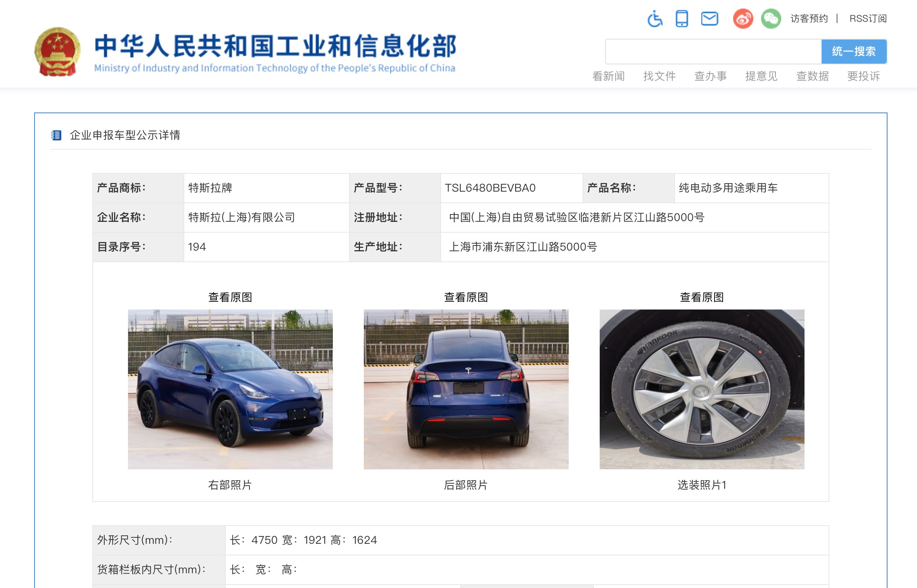Open the rear view Tesla photo thumbnail
Image resolution: width=917 pixels, height=588 pixels.
466,389
